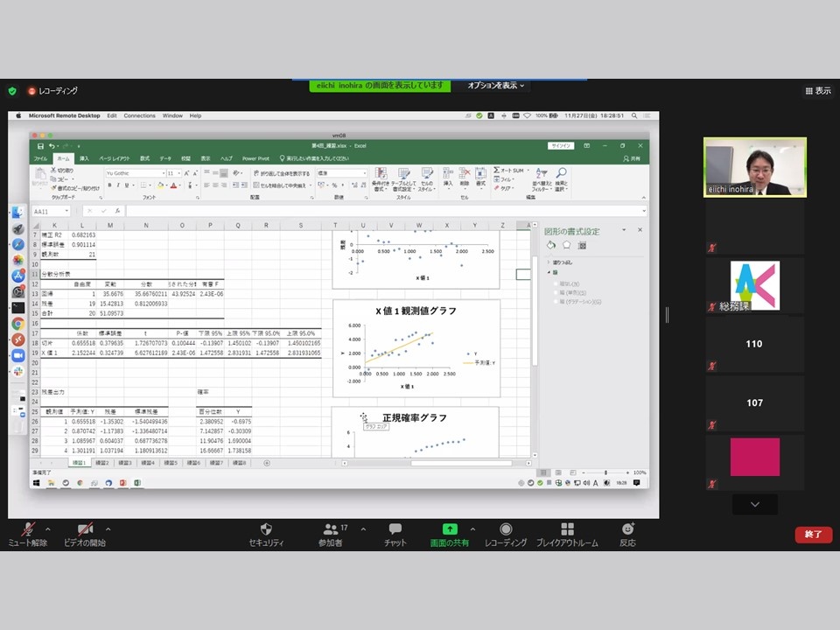Open the File tab in Excel
Viewport: 840px width, 630px height.
40,158
